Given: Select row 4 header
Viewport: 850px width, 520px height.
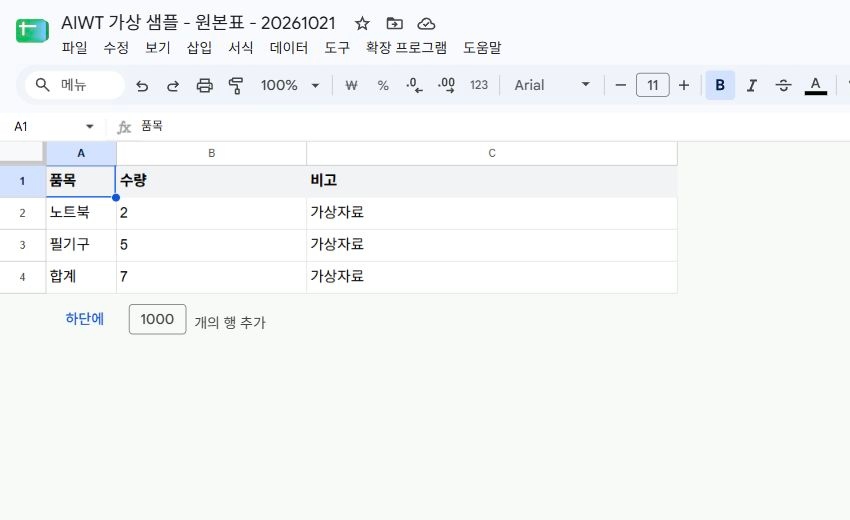Looking at the screenshot, I should (x=22, y=277).
